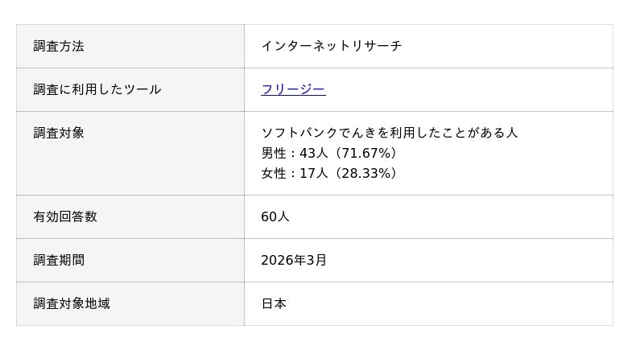The width and height of the screenshot is (644, 350).
Task: Click the 調査期間 label cell
Action: (x=59, y=260)
